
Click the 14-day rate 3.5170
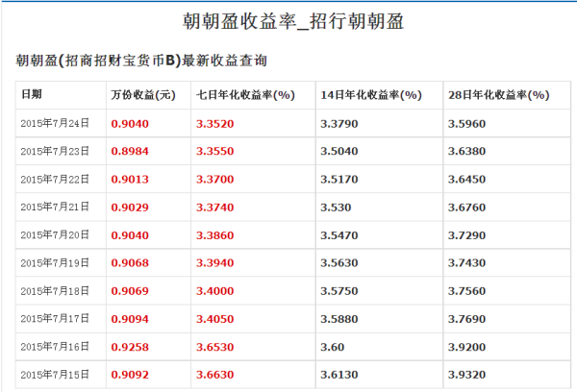coord(339,179)
